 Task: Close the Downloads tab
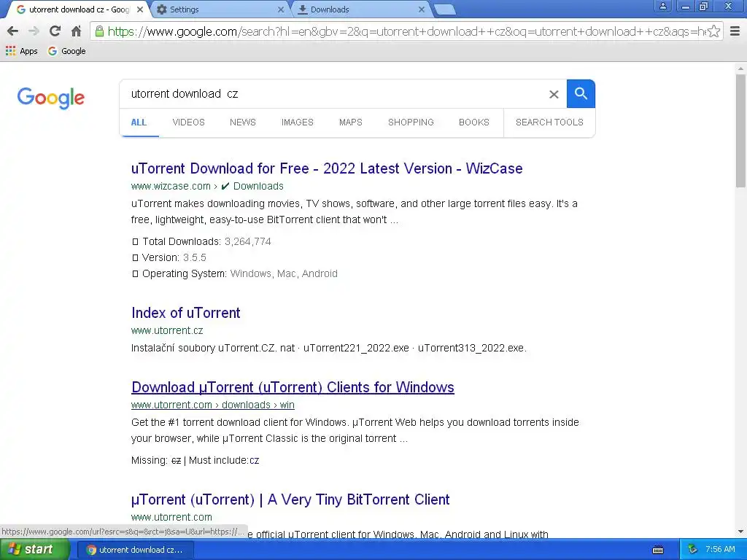click(421, 9)
